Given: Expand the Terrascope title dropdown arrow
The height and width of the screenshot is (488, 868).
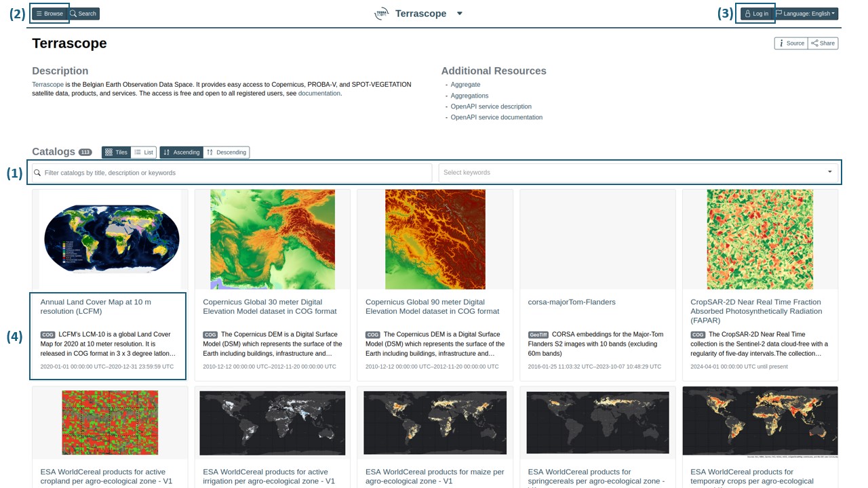Looking at the screenshot, I should point(459,14).
